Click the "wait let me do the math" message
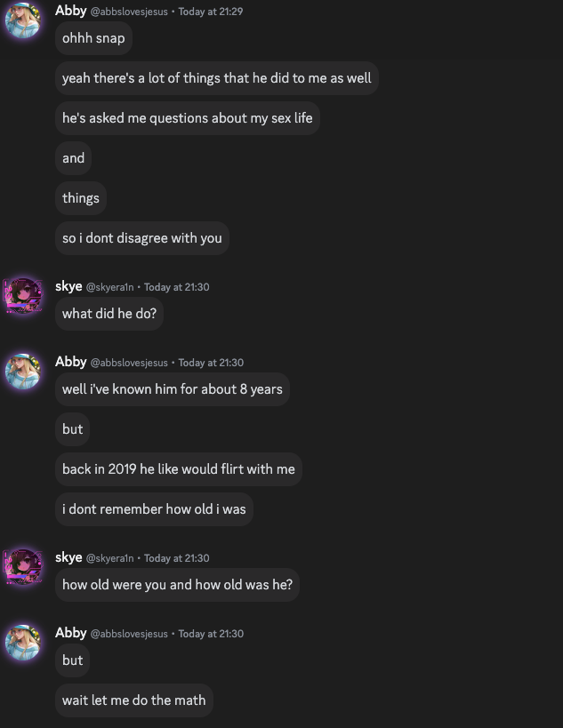 (x=133, y=700)
